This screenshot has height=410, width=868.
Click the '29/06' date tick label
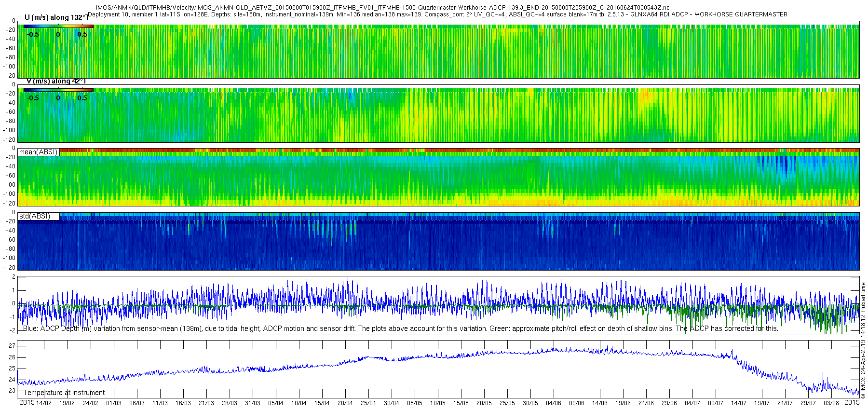coord(669,403)
